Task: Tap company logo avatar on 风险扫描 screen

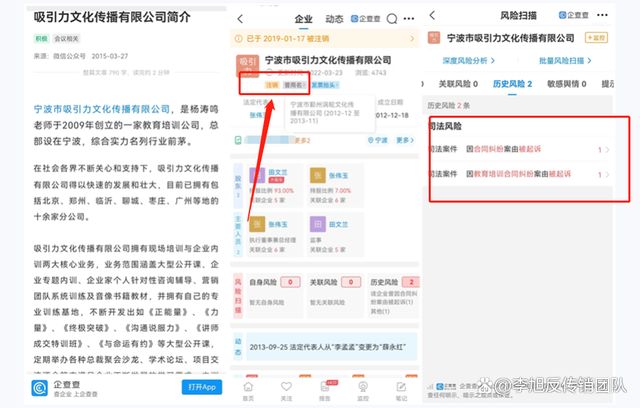Action: tap(434, 38)
